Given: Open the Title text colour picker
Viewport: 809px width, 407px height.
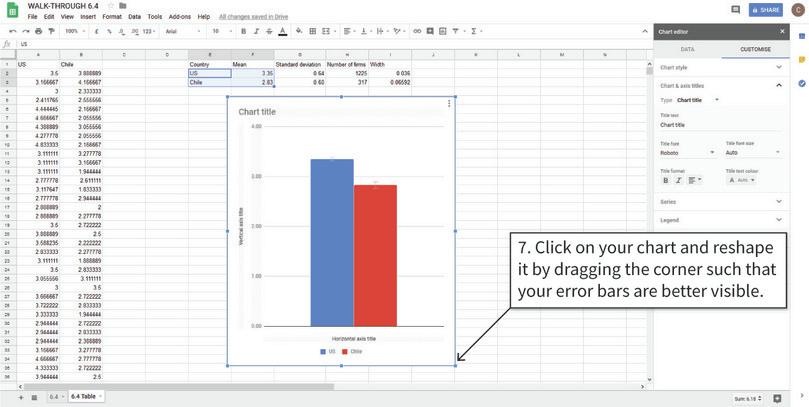Looking at the screenshot, I should [x=741, y=180].
